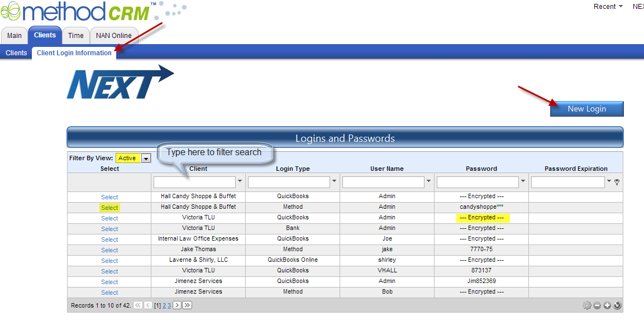Jump to last page using double-right arrow
Viewport: 644px width, 326px height.
click(187, 305)
